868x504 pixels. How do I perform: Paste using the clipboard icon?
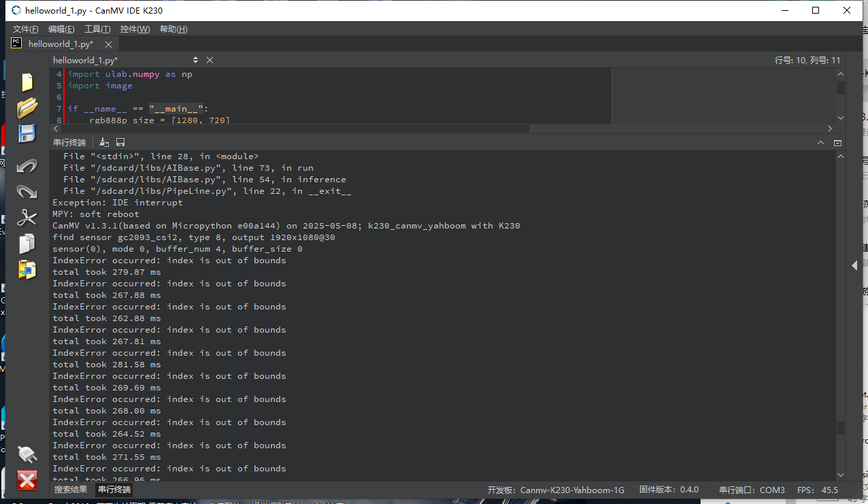click(27, 269)
